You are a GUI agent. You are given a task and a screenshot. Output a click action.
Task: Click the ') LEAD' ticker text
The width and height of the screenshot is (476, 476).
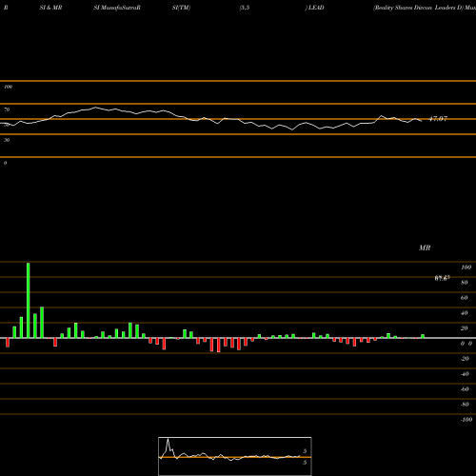coord(314,8)
